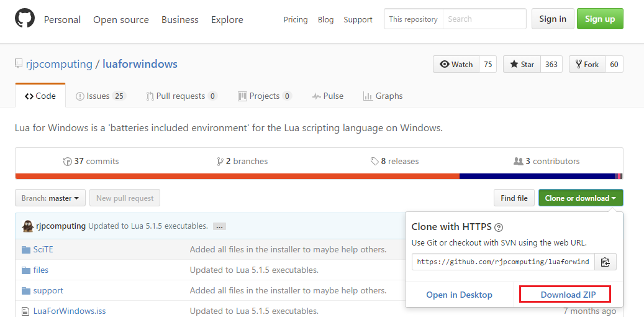644x317 pixels.
Task: Open the SciTE folder
Action: [43, 250]
